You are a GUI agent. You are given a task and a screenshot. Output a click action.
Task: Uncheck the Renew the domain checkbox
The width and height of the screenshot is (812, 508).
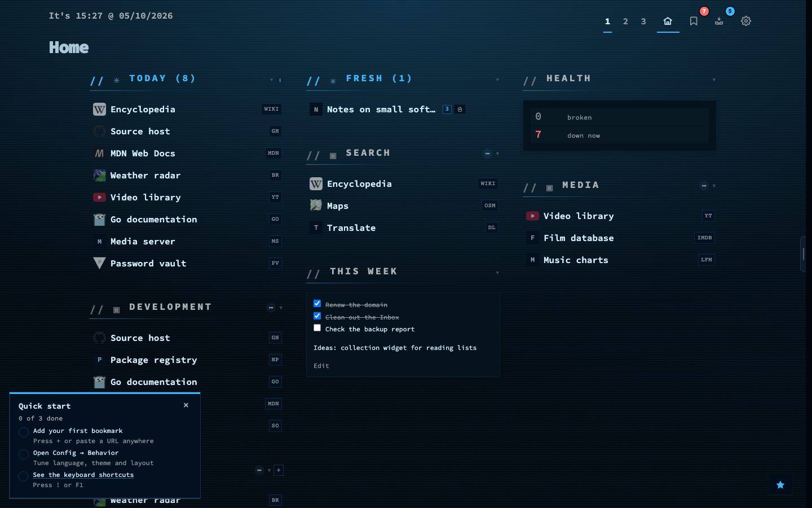317,304
